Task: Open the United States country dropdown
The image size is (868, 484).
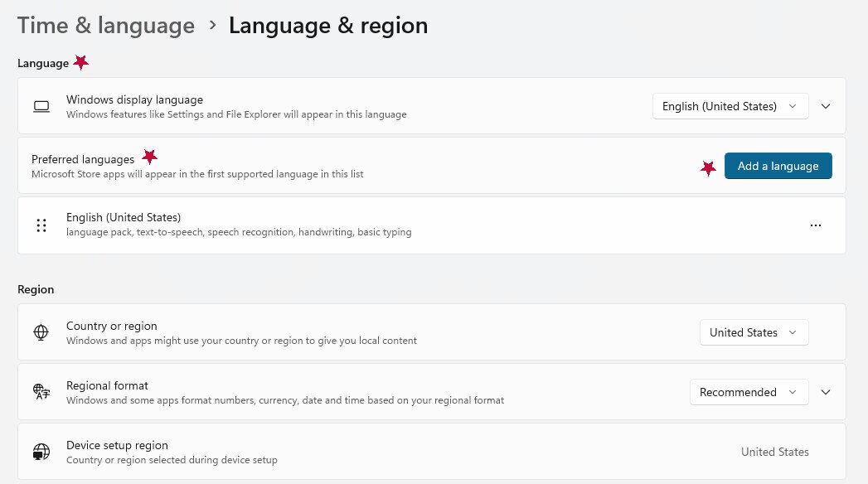Action: tap(754, 332)
